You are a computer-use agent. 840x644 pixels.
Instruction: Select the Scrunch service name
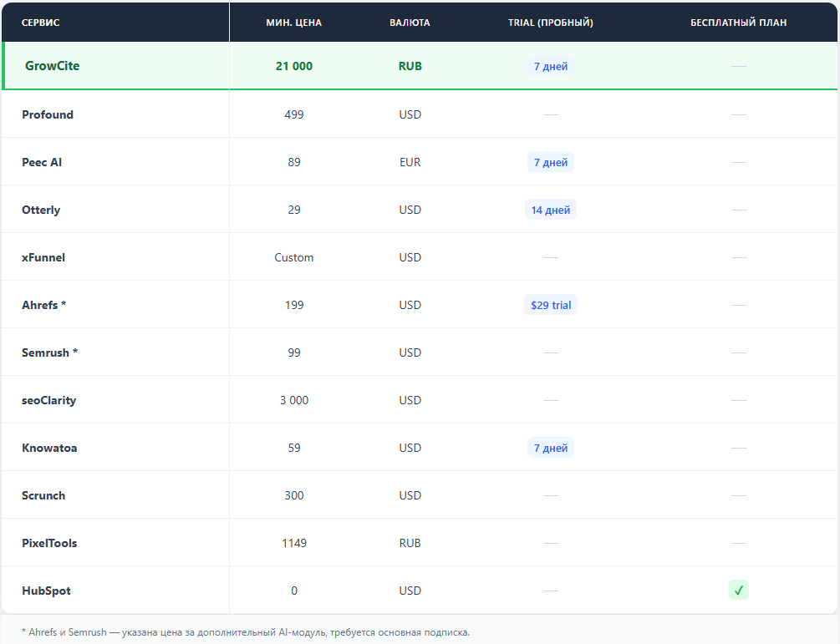(43, 495)
